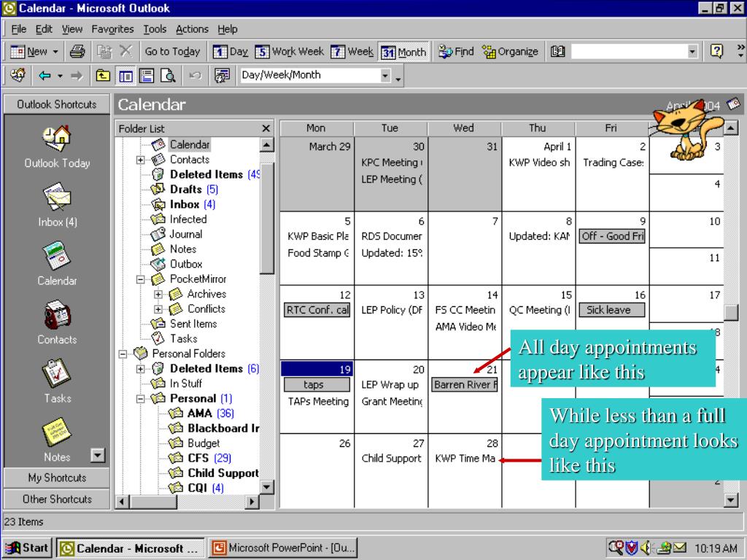Click the Outlook bar scroll-down arrow

(x=97, y=455)
